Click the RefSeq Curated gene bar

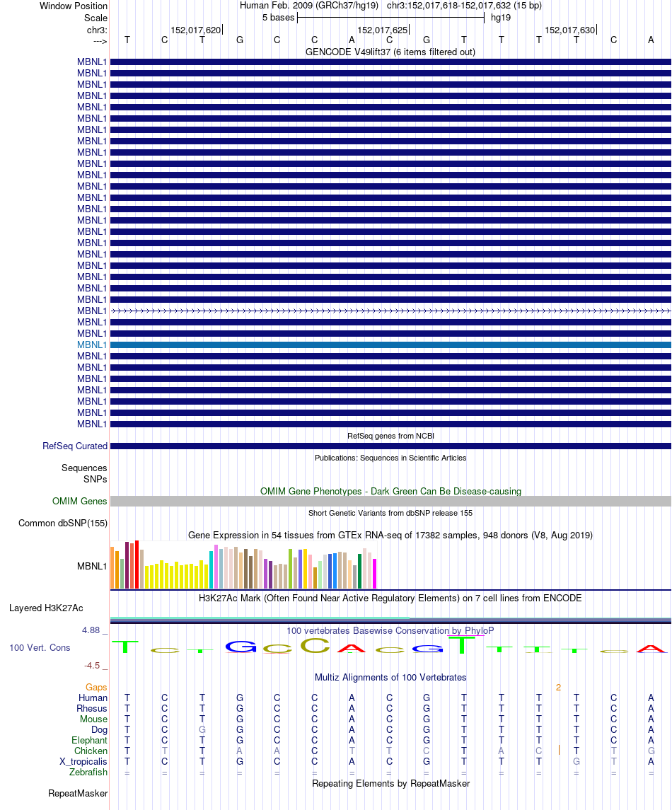click(x=390, y=446)
